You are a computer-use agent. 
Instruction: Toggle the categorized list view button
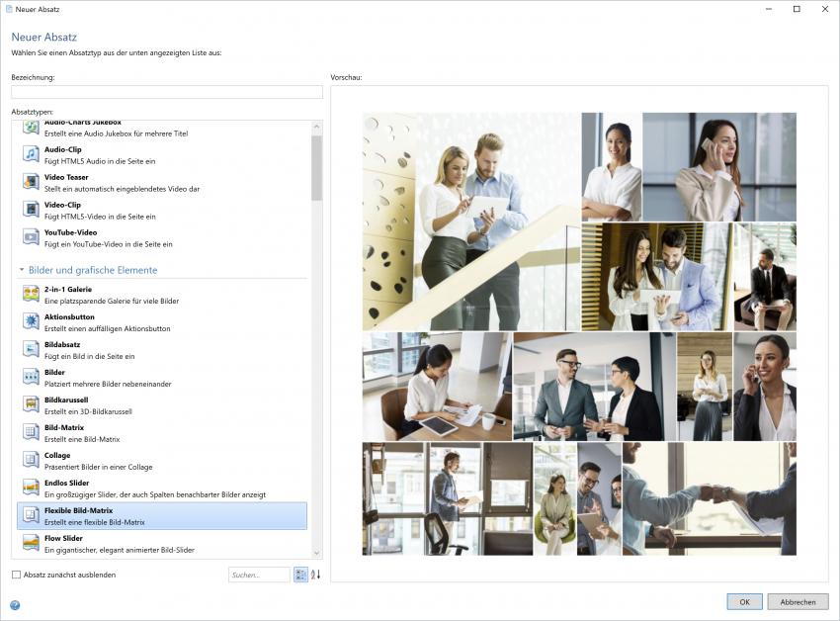coord(300,575)
